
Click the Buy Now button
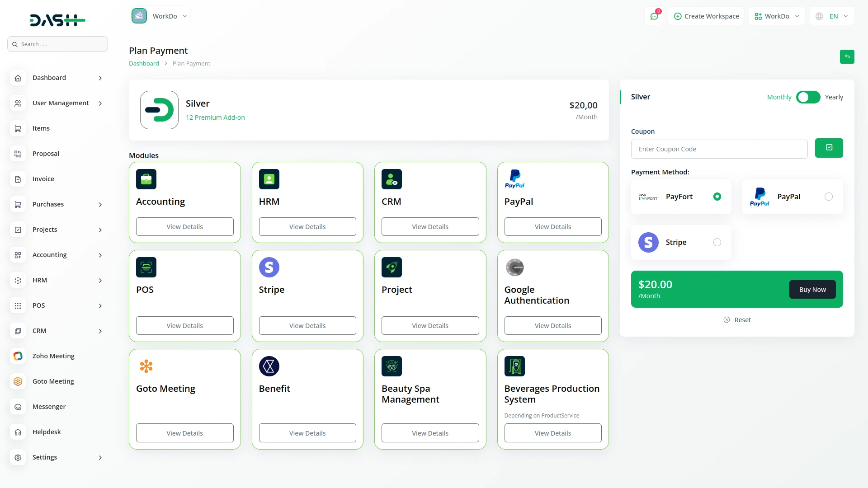click(x=812, y=289)
